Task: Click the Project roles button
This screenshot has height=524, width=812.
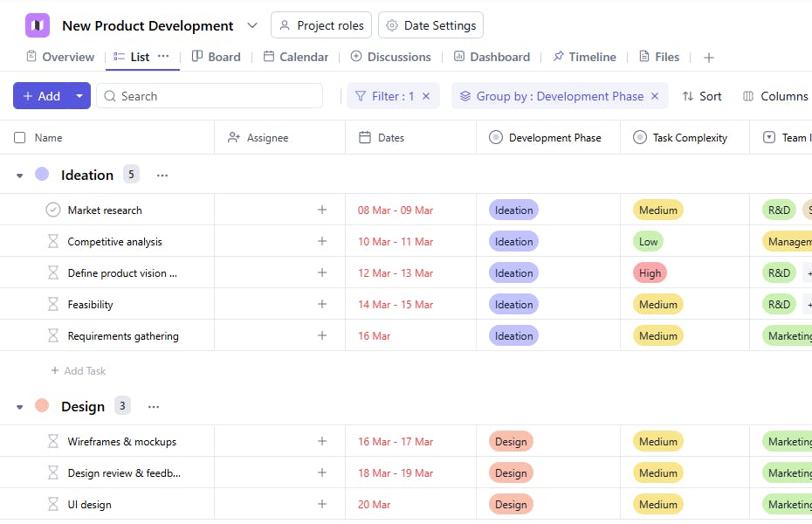Action: tap(321, 25)
